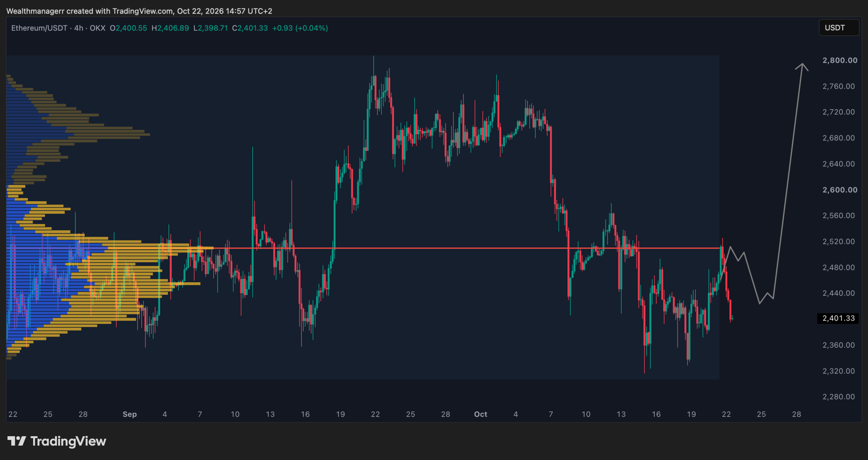Click the Oct label on time axis
This screenshot has height=460, width=868.
click(x=480, y=414)
